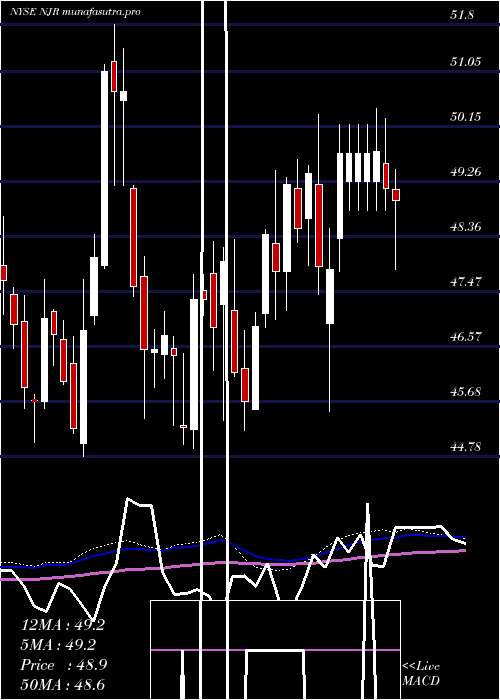Click the pink signal line inside MACD box
Screen dimensions: 500x700
(x=275, y=650)
